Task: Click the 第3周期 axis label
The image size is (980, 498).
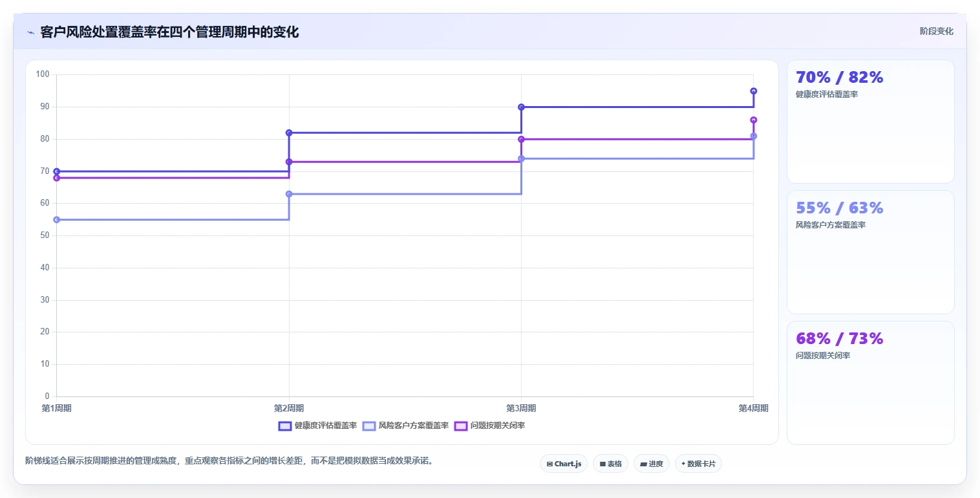Action: click(x=521, y=408)
